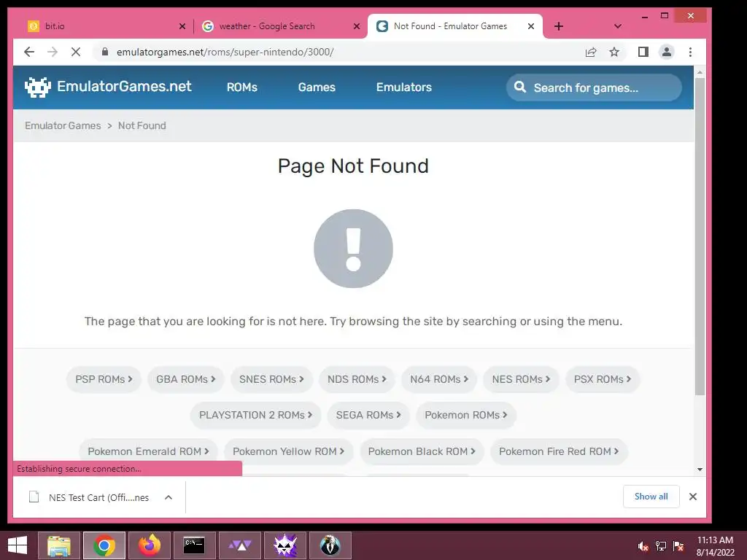Open the Chrome profile avatar
The height and width of the screenshot is (560, 747).
pyautogui.click(x=667, y=52)
